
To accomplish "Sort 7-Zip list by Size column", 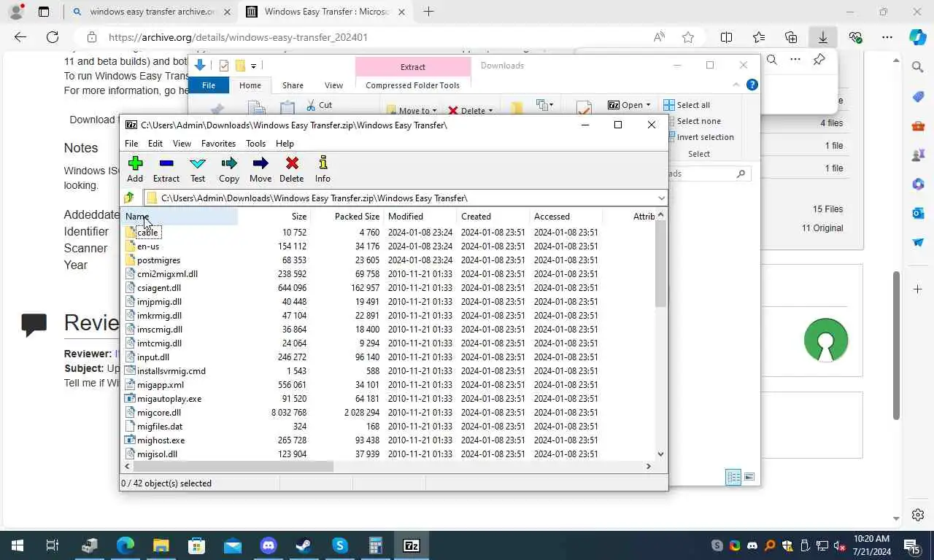I will coord(274,217).
